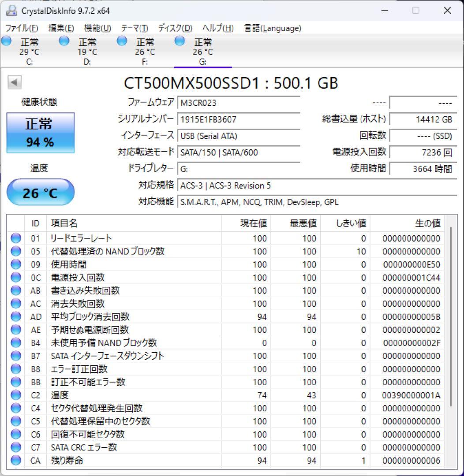Click the back arrow navigation button

click(x=14, y=83)
